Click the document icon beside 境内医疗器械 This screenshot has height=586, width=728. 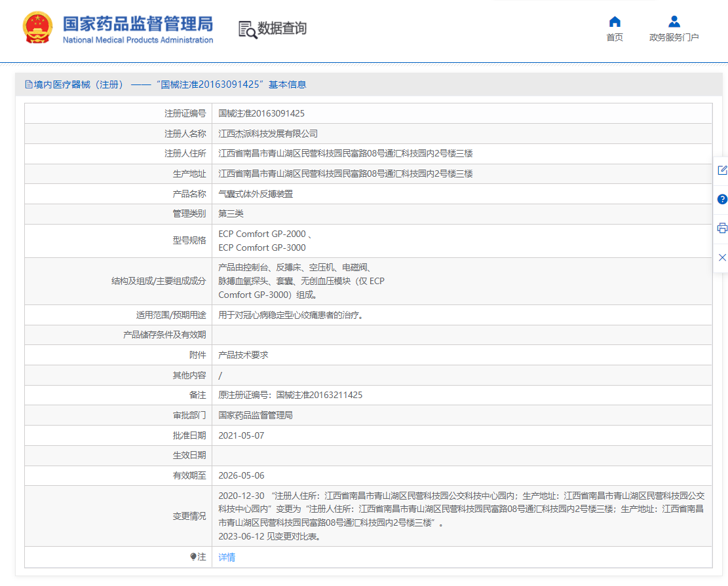pos(29,84)
